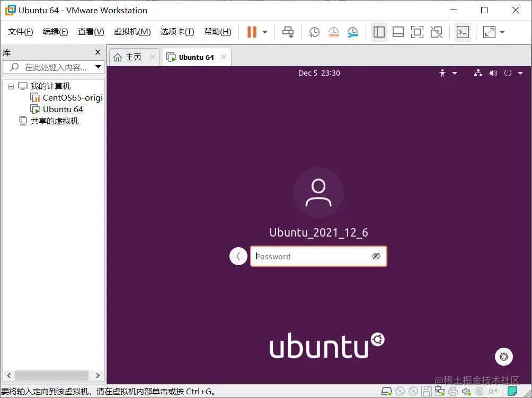Screen dimensions: 532x398
Task: Click the CD/DVD icon beside hard disk icon
Action: pos(400,392)
